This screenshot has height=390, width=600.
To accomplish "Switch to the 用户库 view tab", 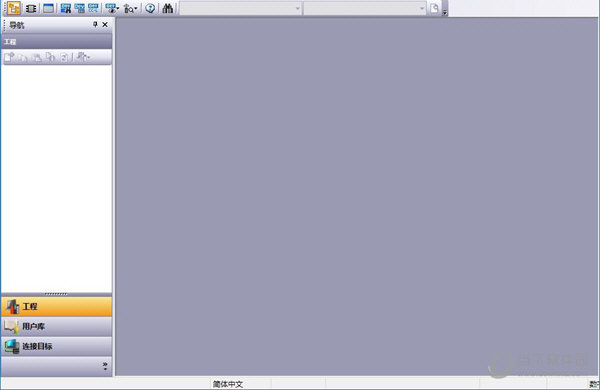I will pos(57,326).
